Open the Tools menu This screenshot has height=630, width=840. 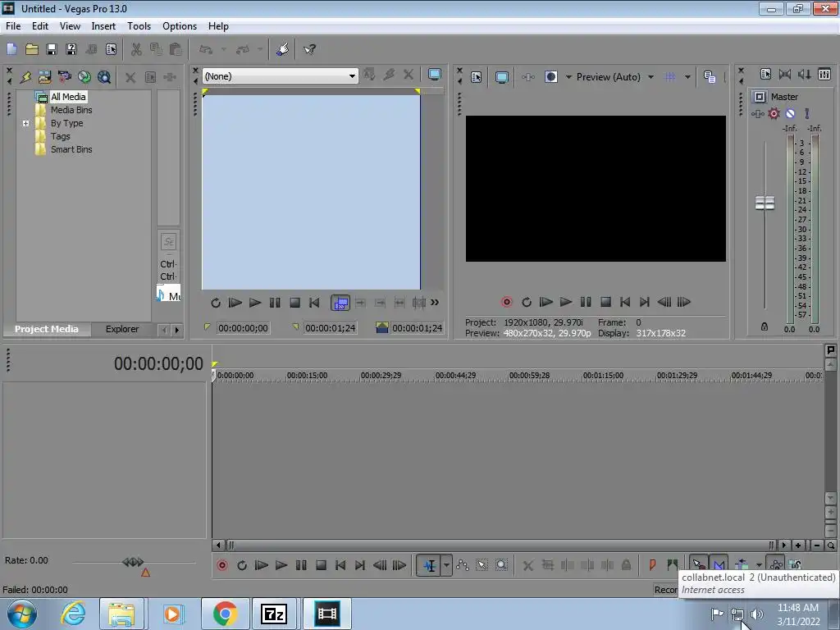[139, 25]
